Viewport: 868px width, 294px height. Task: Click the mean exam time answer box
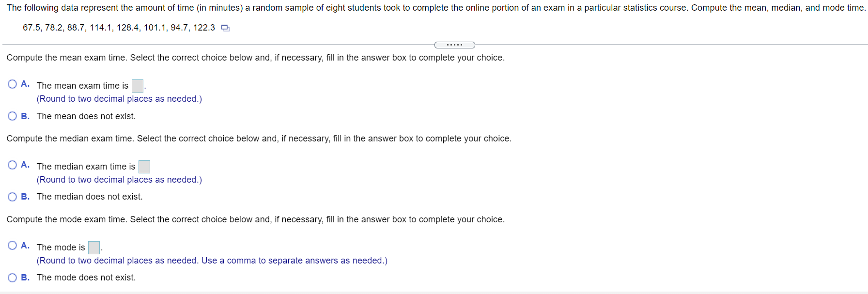pos(138,86)
